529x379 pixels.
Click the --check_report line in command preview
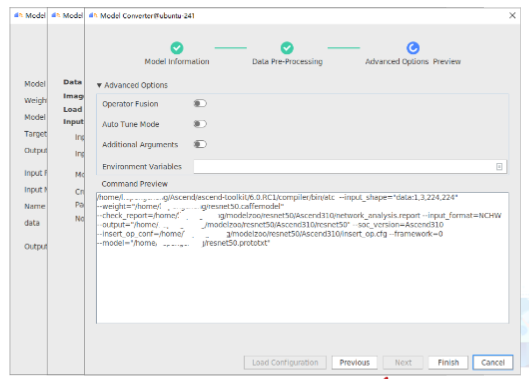299,215
